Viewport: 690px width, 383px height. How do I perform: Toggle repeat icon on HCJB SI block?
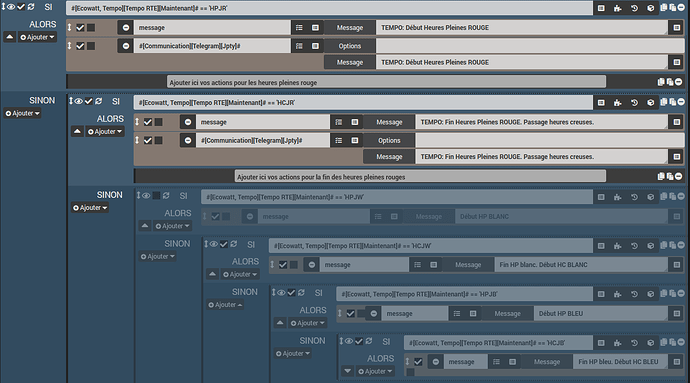tap(369, 341)
